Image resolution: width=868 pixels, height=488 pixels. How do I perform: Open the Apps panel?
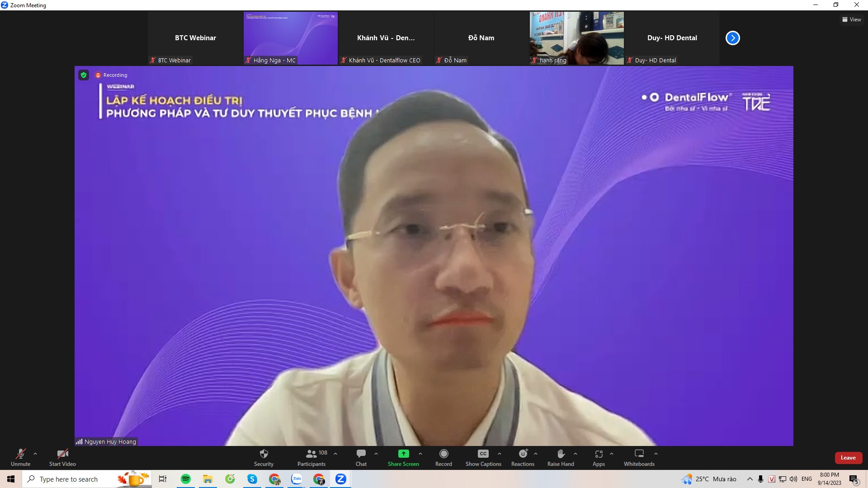click(599, 457)
